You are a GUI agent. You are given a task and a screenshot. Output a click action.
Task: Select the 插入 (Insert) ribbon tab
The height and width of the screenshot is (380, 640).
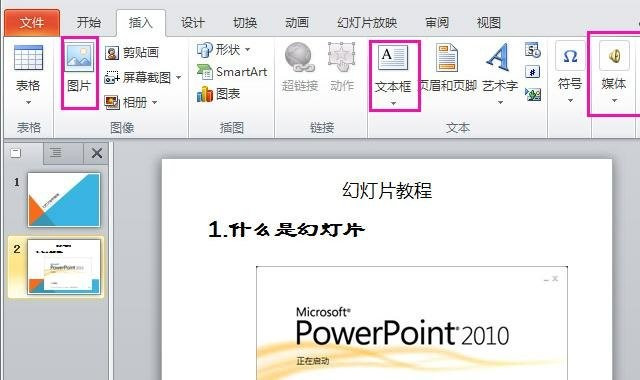pyautogui.click(x=141, y=22)
